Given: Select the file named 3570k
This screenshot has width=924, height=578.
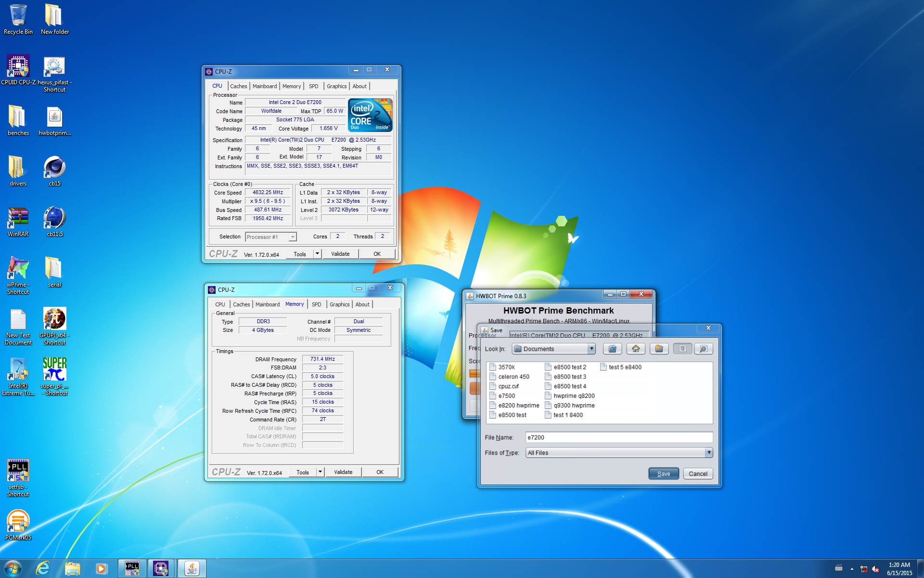Looking at the screenshot, I should click(502, 367).
